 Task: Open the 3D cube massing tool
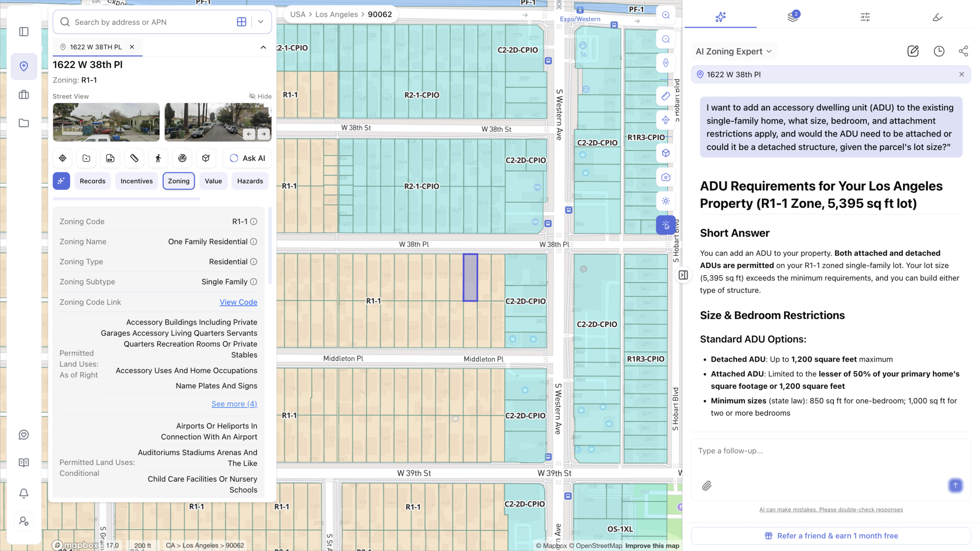pyautogui.click(x=206, y=158)
